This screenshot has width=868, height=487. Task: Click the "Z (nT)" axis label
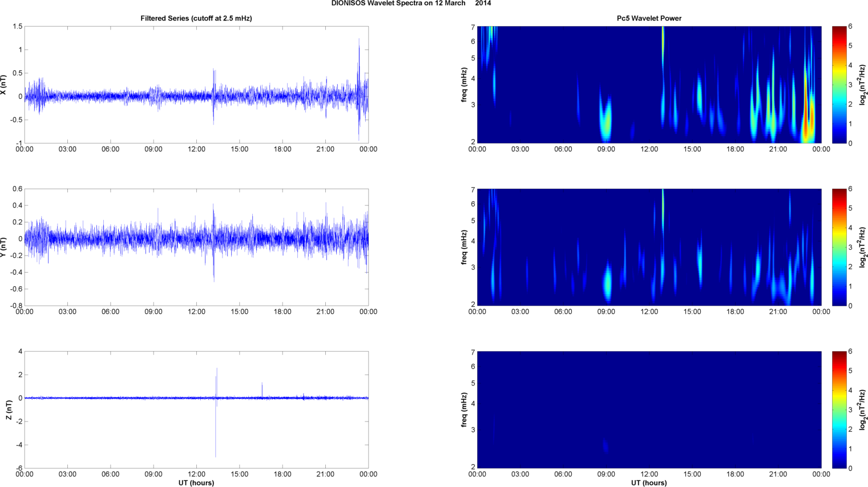tap(9, 410)
